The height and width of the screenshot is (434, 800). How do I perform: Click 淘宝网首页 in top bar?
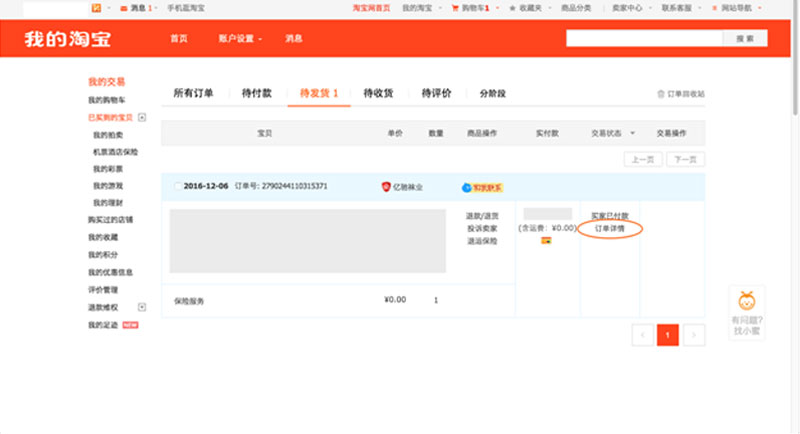click(x=371, y=8)
